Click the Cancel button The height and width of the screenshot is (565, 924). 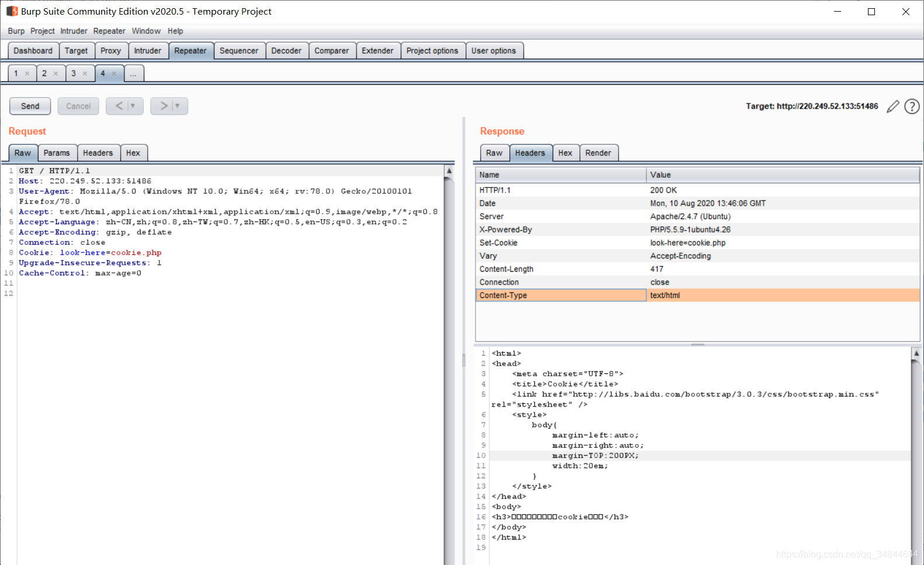click(x=78, y=106)
